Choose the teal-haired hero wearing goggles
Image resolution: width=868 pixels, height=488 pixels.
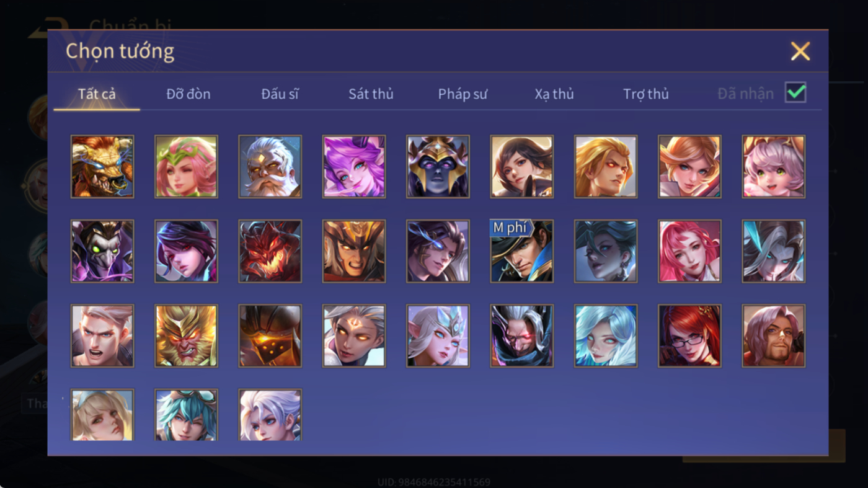pyautogui.click(x=186, y=415)
